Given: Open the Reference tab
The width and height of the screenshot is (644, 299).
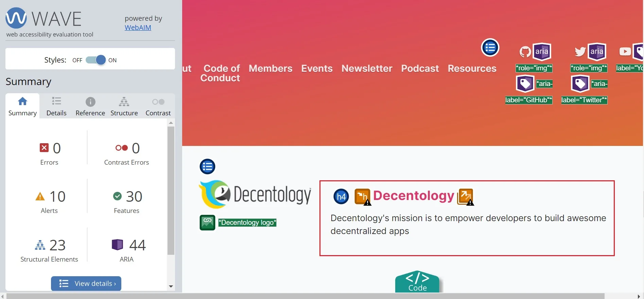Looking at the screenshot, I should 90,106.
